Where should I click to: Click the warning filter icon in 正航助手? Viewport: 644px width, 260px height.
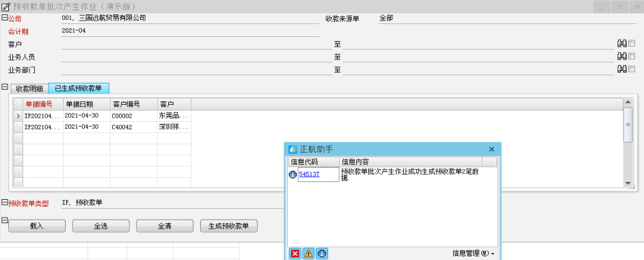pyautogui.click(x=308, y=254)
